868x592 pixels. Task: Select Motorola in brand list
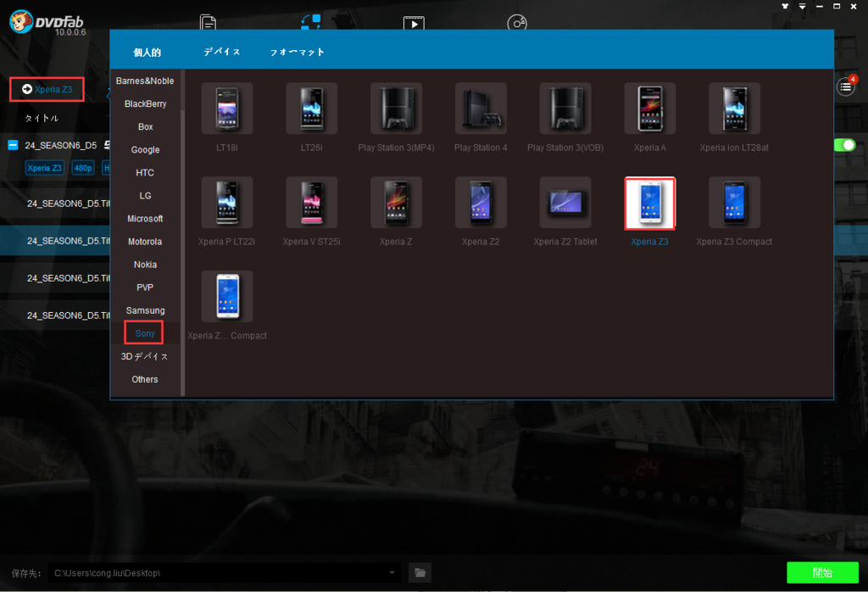(x=145, y=242)
